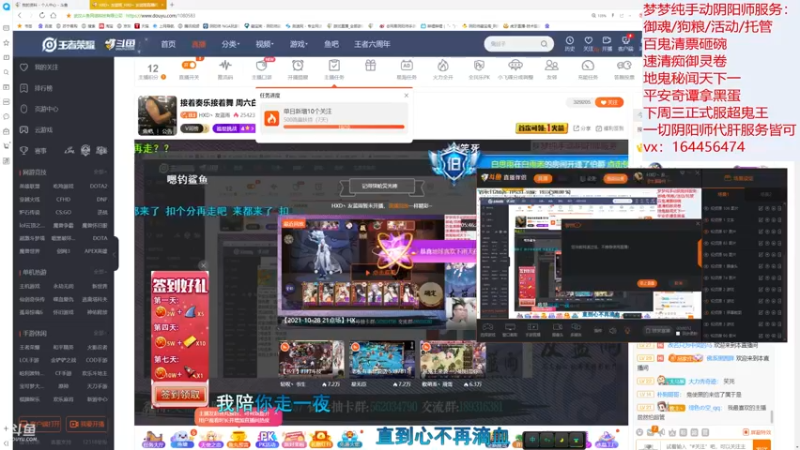Open the 开播提醒 alarm clock icon
Viewport: 800px width, 450px height.
click(297, 65)
